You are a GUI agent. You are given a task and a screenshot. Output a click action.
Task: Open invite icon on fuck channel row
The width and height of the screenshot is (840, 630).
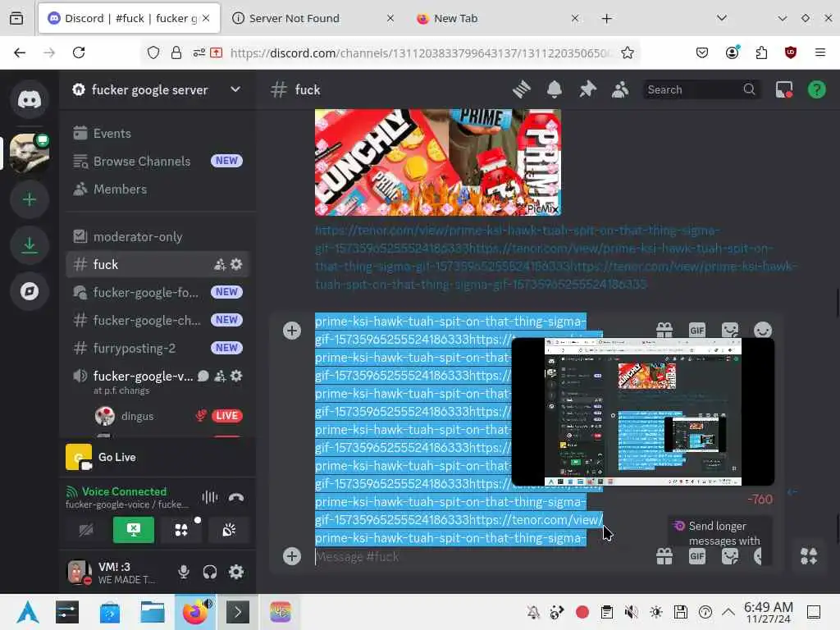[x=220, y=265]
